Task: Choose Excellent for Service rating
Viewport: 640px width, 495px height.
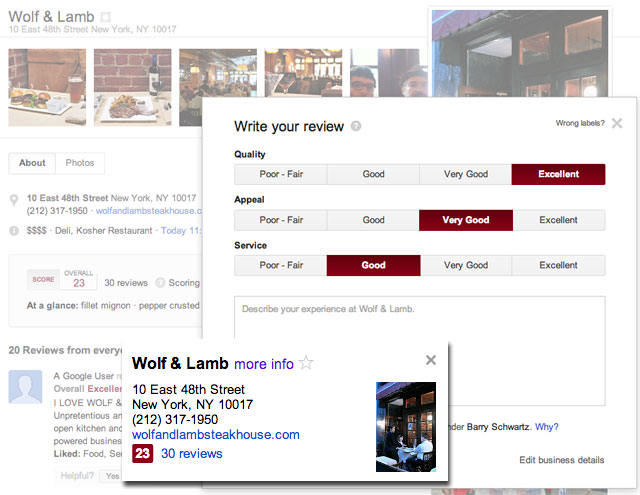Action: point(558,265)
